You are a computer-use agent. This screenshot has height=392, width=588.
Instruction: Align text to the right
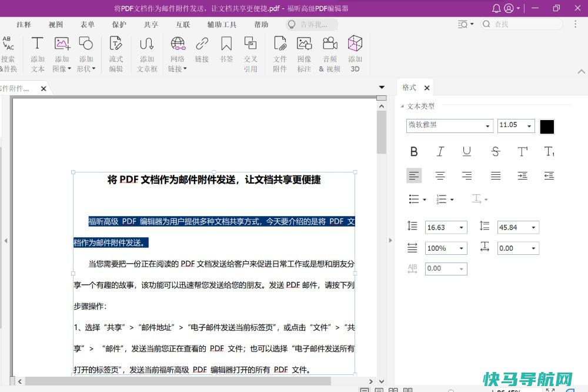click(466, 175)
